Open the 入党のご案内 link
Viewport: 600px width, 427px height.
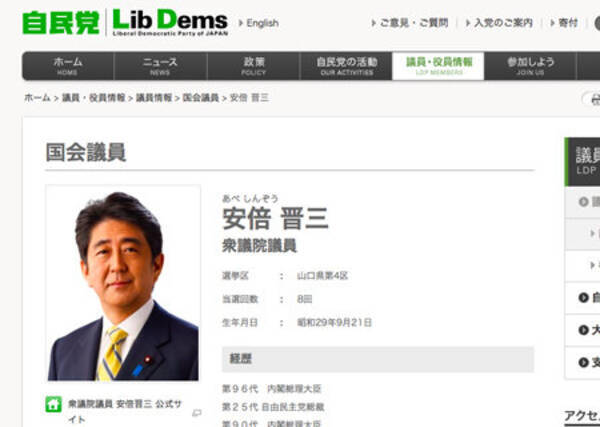click(x=503, y=23)
